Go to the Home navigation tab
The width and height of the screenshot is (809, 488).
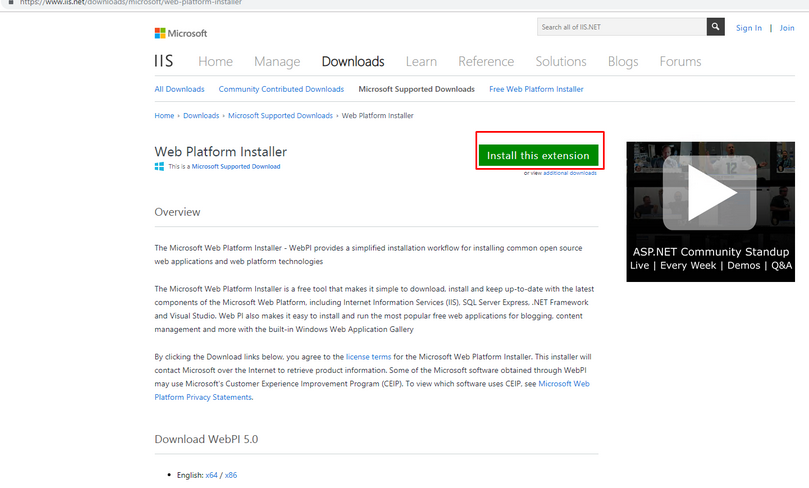pos(215,61)
